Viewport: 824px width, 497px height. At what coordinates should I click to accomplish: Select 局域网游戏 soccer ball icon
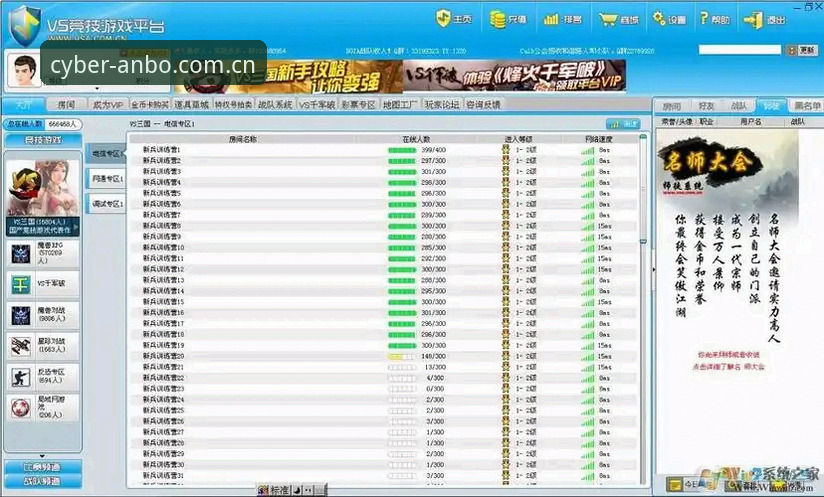pyautogui.click(x=21, y=407)
